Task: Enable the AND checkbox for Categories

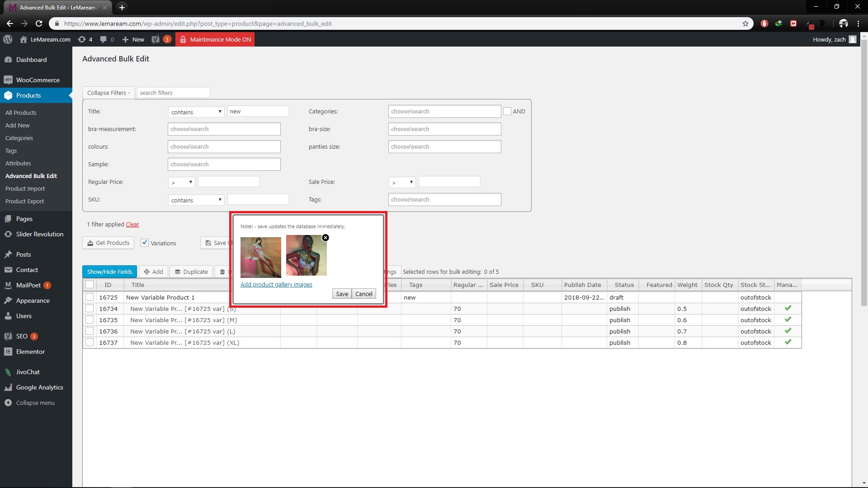Action: 507,111
